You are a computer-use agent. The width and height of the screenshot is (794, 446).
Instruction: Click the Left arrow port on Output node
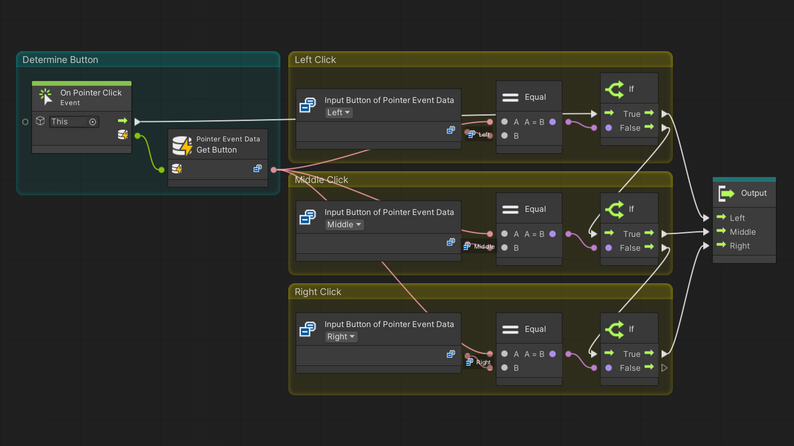[721, 217]
